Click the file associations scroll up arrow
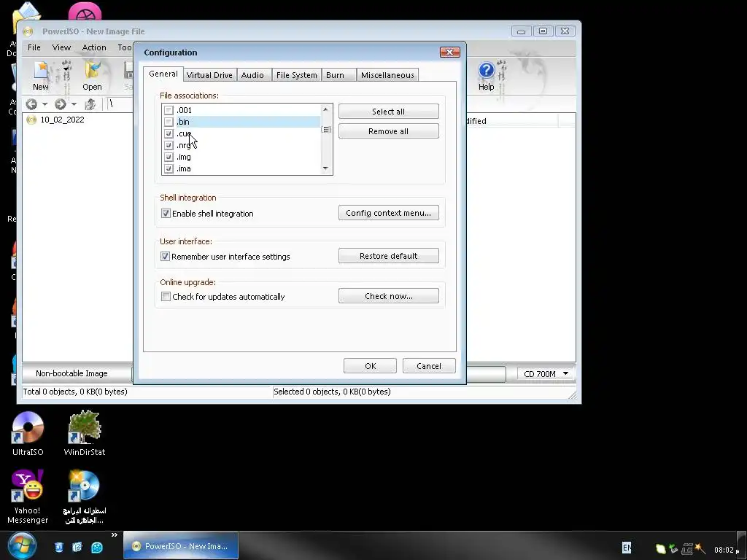The image size is (747, 560). tap(326, 109)
